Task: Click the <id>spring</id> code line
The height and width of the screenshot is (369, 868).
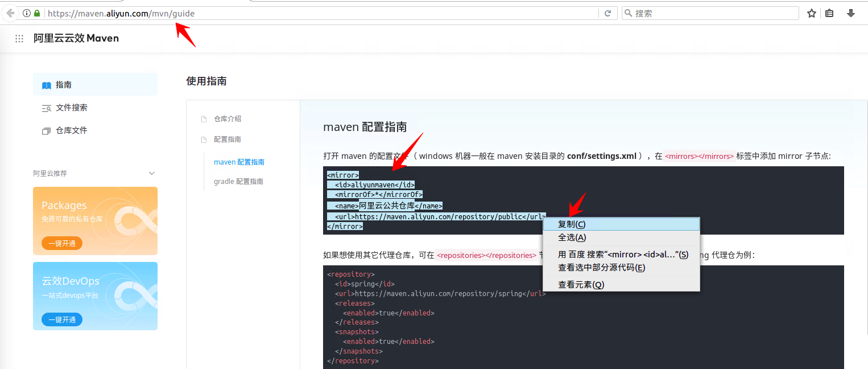Action: click(365, 284)
